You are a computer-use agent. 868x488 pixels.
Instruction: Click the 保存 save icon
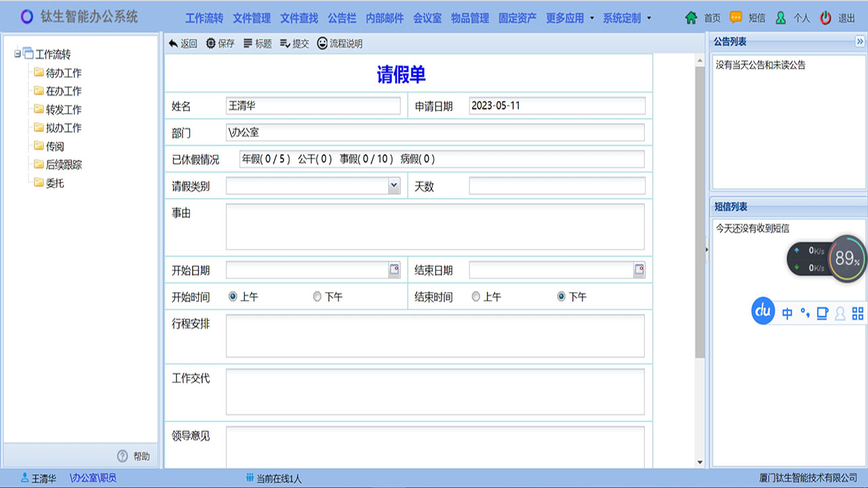coord(211,43)
